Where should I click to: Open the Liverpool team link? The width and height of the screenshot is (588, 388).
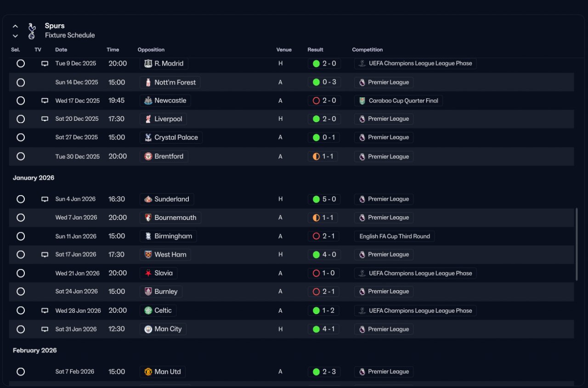click(163, 119)
